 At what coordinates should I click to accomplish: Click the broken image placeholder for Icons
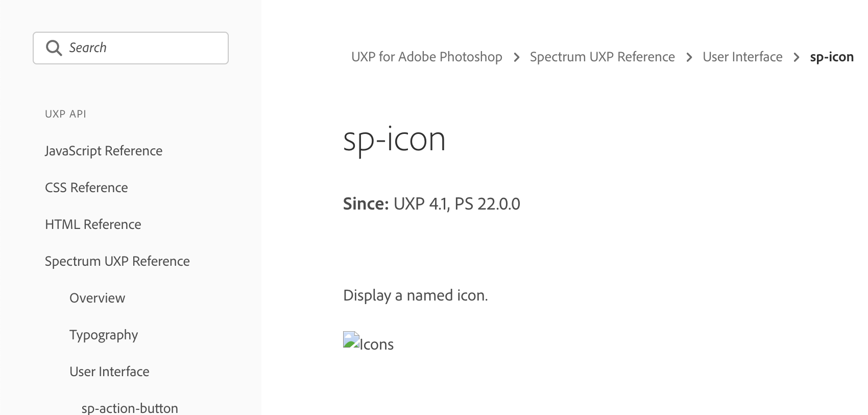pos(350,340)
